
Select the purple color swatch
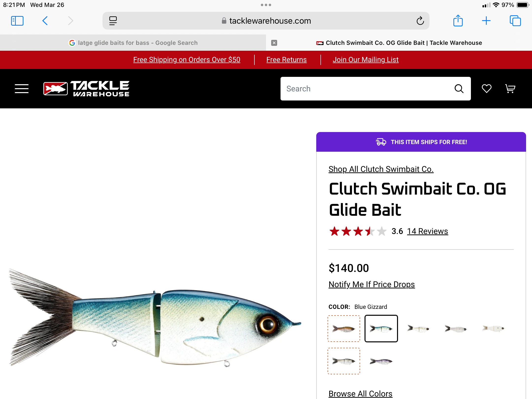pos(381,361)
